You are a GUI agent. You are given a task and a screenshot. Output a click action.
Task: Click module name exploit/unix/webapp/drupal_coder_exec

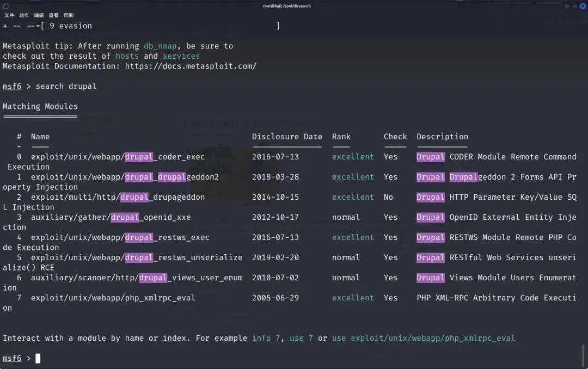(118, 157)
